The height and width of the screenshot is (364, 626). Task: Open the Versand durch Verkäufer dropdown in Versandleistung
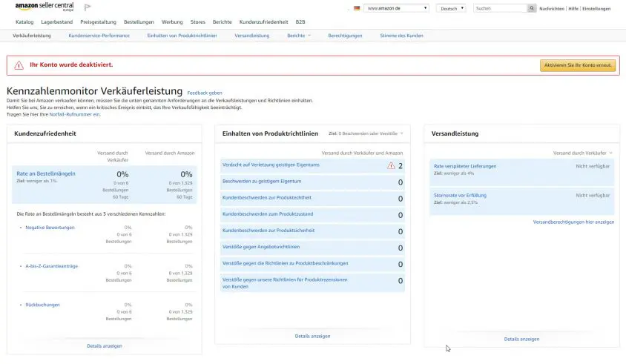[x=582, y=153]
